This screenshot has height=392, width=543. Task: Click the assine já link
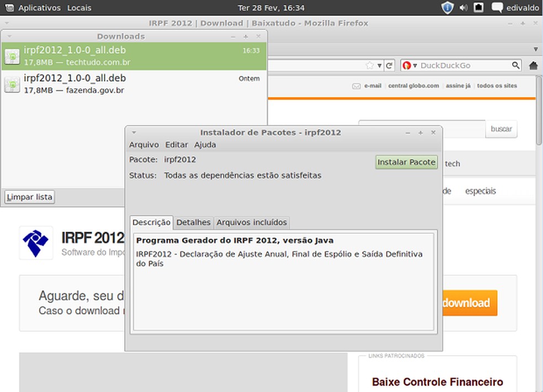458,86
